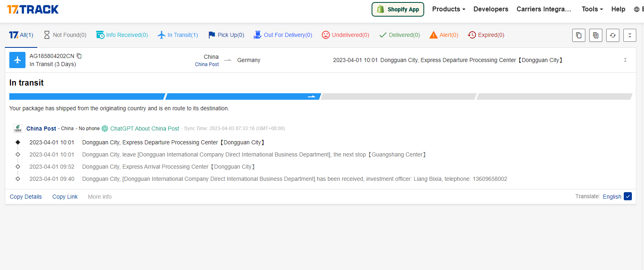644x270 pixels.
Task: Click the in-transit progress bar
Action: click(243, 96)
